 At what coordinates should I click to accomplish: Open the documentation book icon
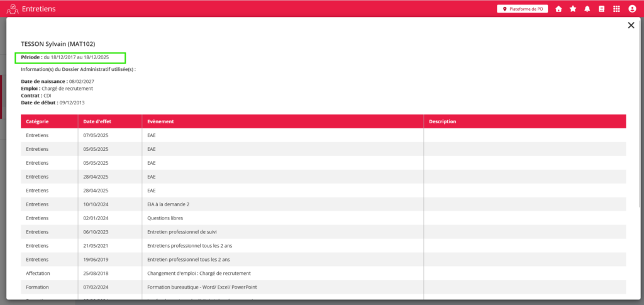(601, 9)
